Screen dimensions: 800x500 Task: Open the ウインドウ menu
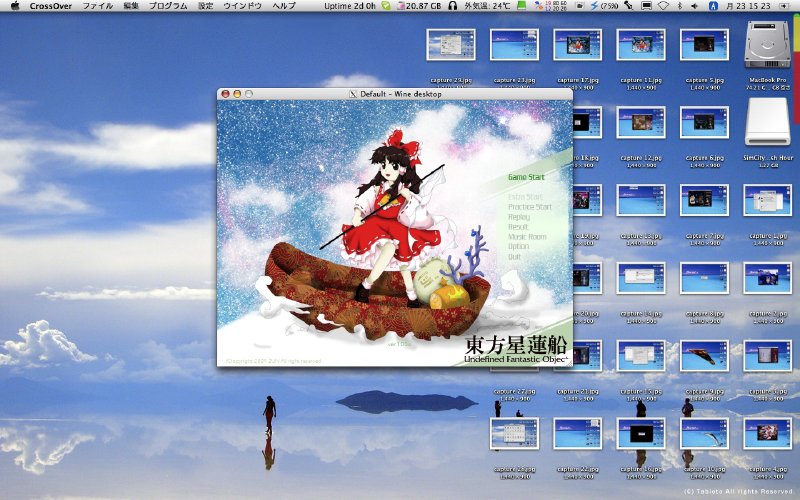click(x=242, y=6)
